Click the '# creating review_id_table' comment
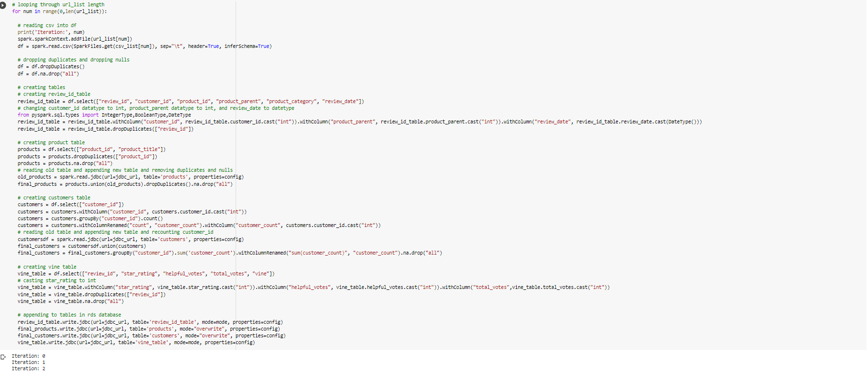The width and height of the screenshot is (868, 378). tap(54, 94)
